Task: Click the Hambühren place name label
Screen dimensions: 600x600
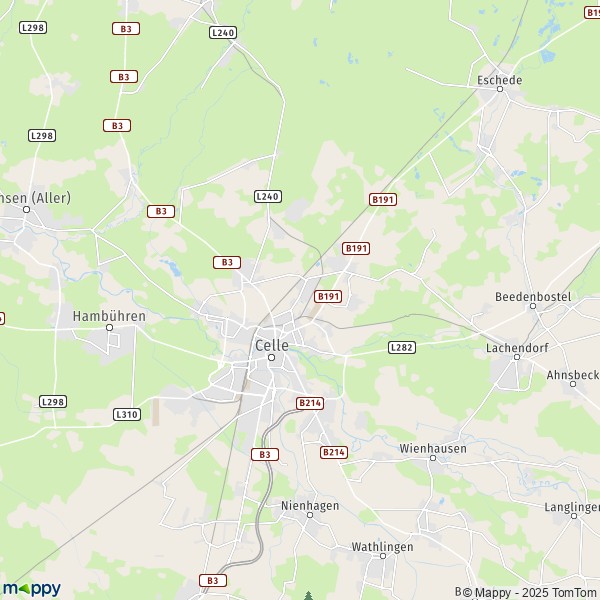Action: point(109,316)
